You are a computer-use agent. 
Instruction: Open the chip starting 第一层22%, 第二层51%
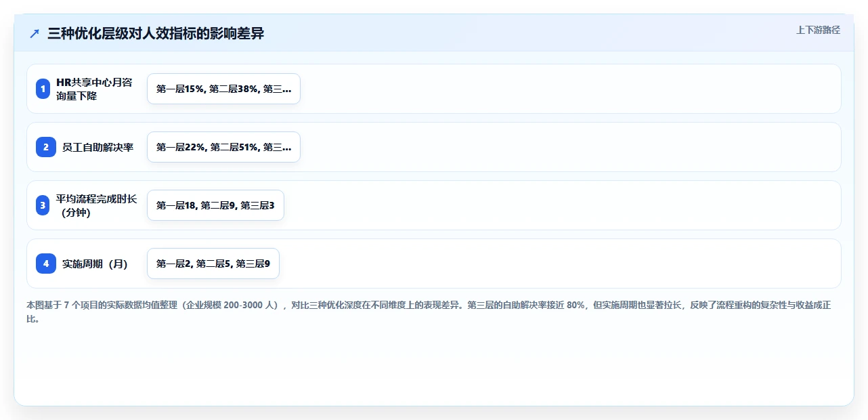(223, 147)
